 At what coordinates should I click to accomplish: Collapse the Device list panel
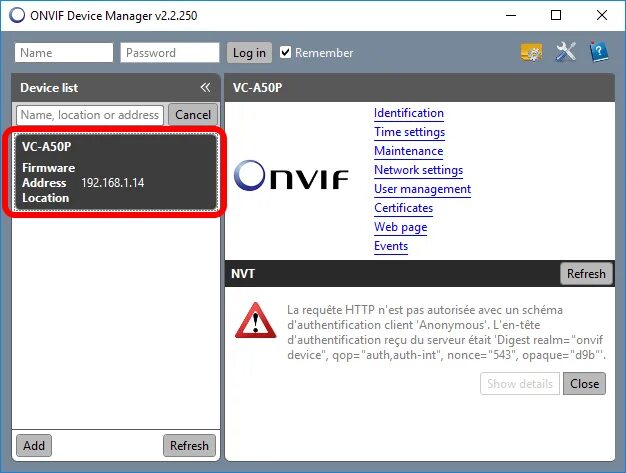205,87
